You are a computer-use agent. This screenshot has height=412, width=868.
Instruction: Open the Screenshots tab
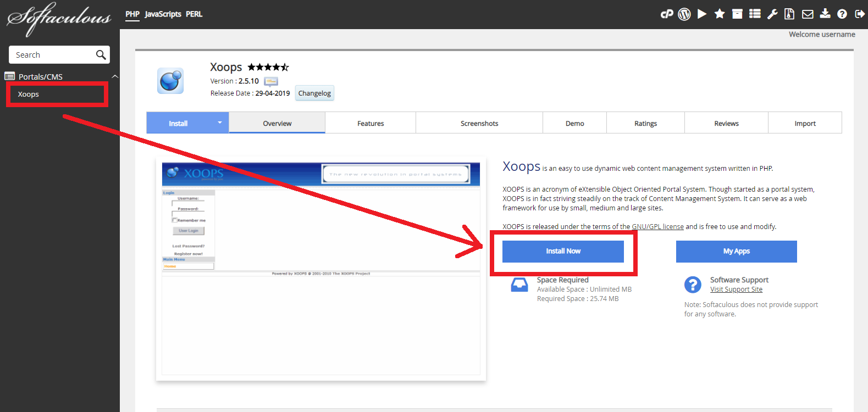(x=479, y=124)
